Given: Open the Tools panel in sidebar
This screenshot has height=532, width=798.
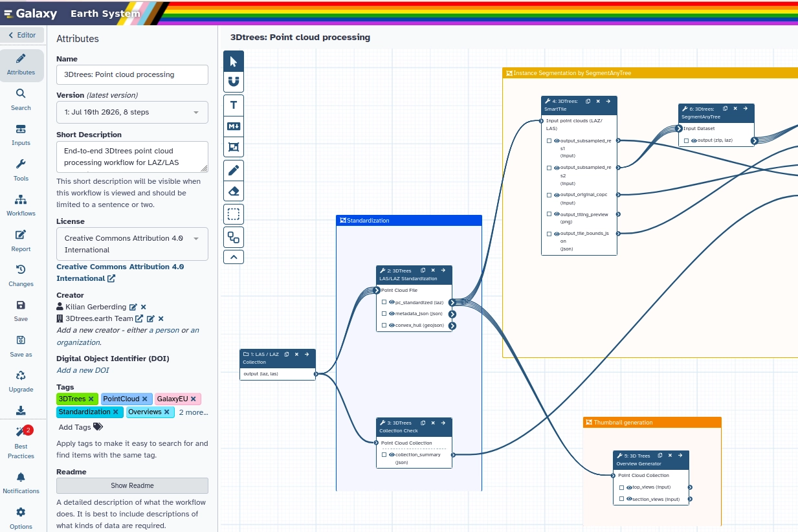Looking at the screenshot, I should [21, 170].
